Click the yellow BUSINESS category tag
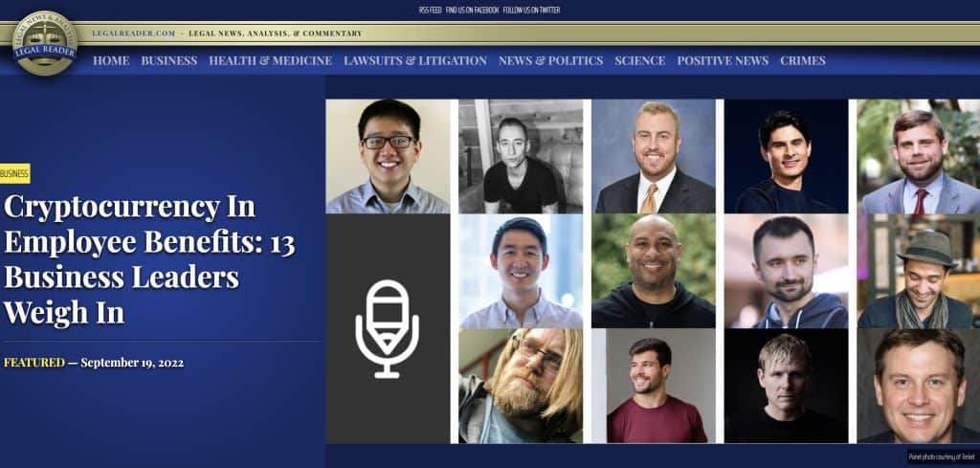The height and width of the screenshot is (468, 980). point(14,173)
